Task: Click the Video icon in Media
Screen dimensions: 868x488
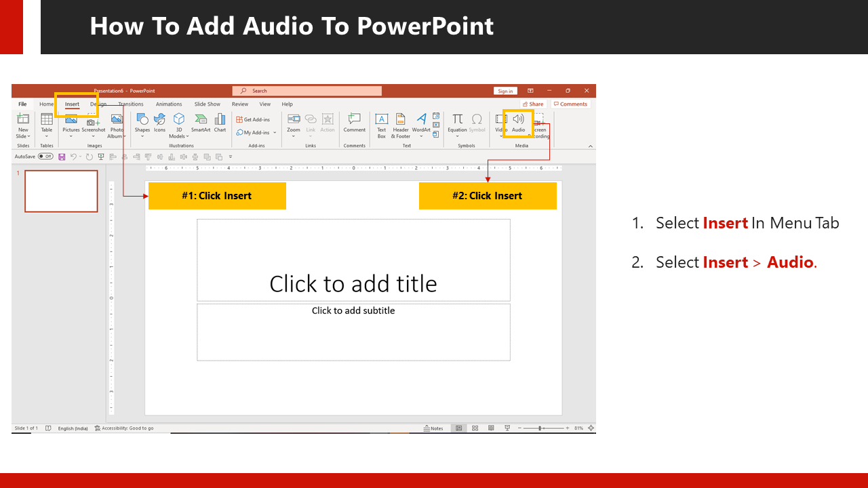Action: (501, 119)
